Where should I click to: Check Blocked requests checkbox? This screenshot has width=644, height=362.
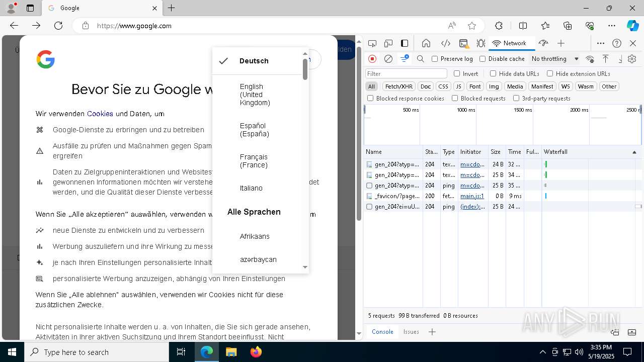tap(455, 99)
